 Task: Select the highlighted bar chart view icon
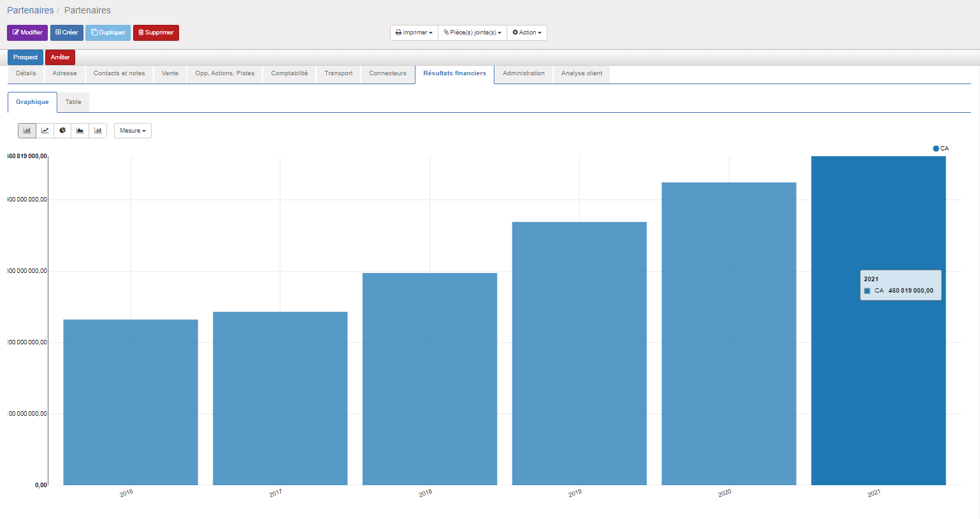click(x=27, y=131)
